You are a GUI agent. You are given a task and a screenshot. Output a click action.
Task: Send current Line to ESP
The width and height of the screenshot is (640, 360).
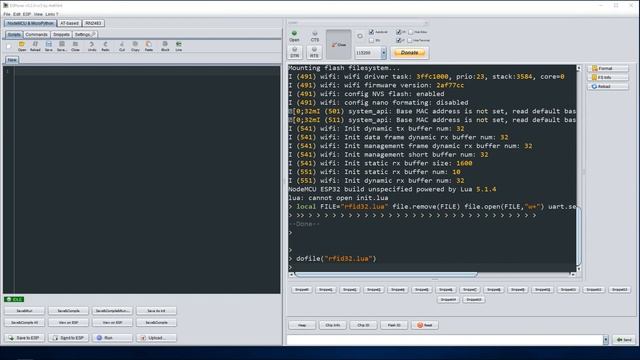click(x=178, y=46)
